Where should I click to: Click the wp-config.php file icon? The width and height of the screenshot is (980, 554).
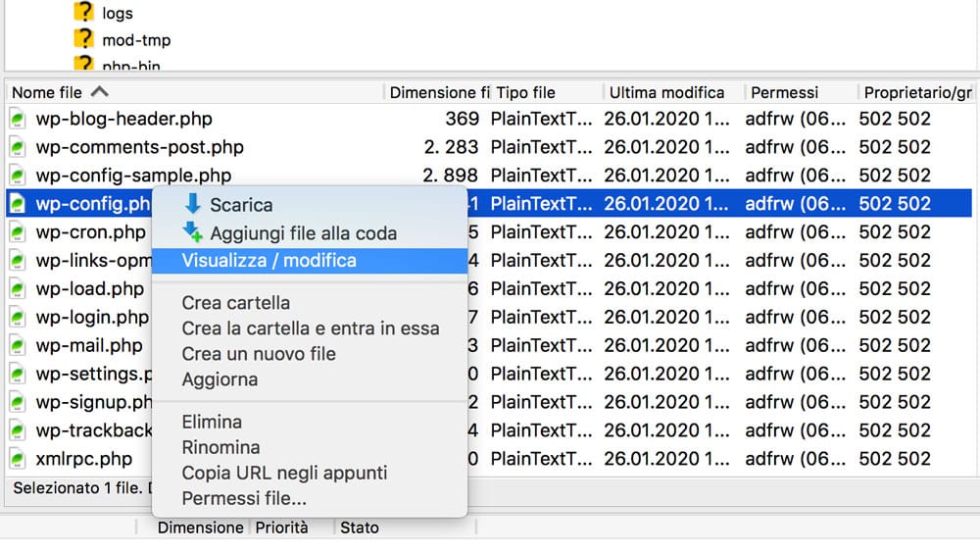(x=18, y=204)
